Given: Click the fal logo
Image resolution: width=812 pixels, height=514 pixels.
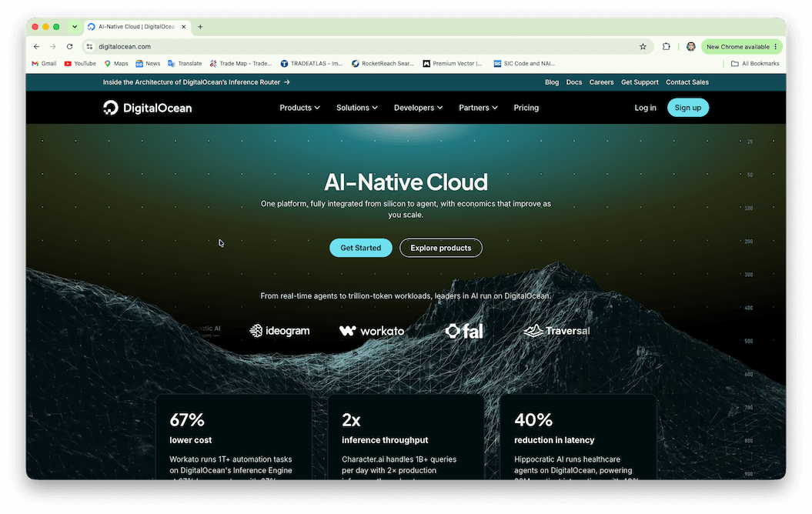Looking at the screenshot, I should [465, 331].
